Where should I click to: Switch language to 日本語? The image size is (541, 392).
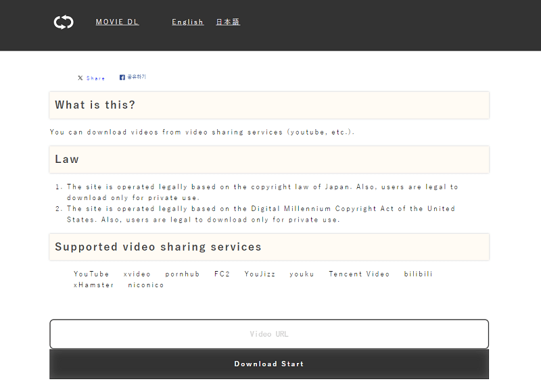228,22
